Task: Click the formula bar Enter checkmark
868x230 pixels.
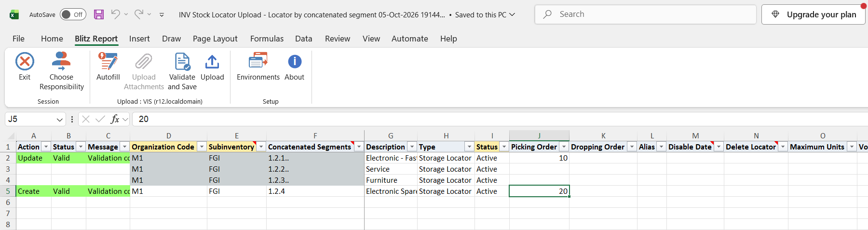Action: (x=100, y=119)
